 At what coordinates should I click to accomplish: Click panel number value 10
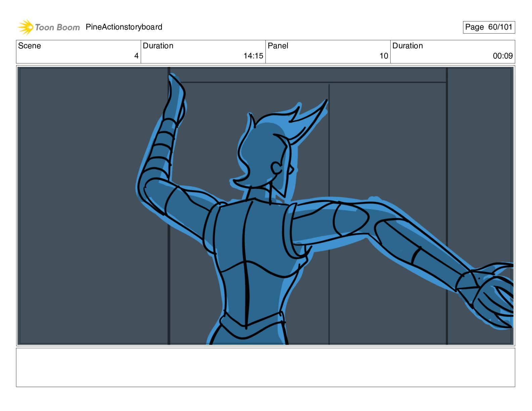pyautogui.click(x=384, y=56)
